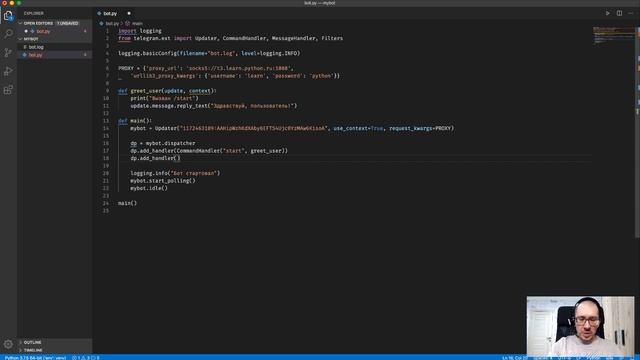Viewport: 640px width, 360px height.
Task: Click the main symbol in breadcrumbs
Action: coord(137,24)
